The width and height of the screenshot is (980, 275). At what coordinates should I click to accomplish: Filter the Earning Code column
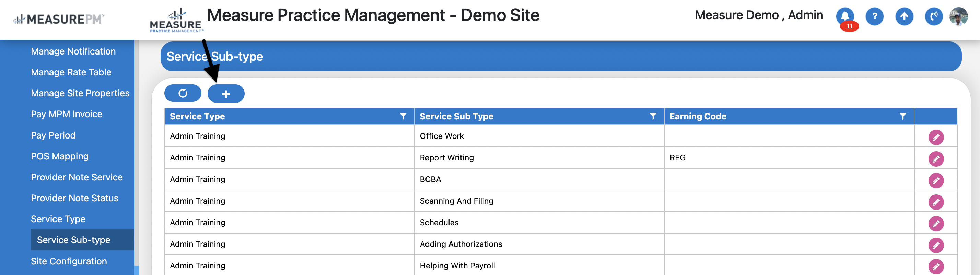click(902, 116)
